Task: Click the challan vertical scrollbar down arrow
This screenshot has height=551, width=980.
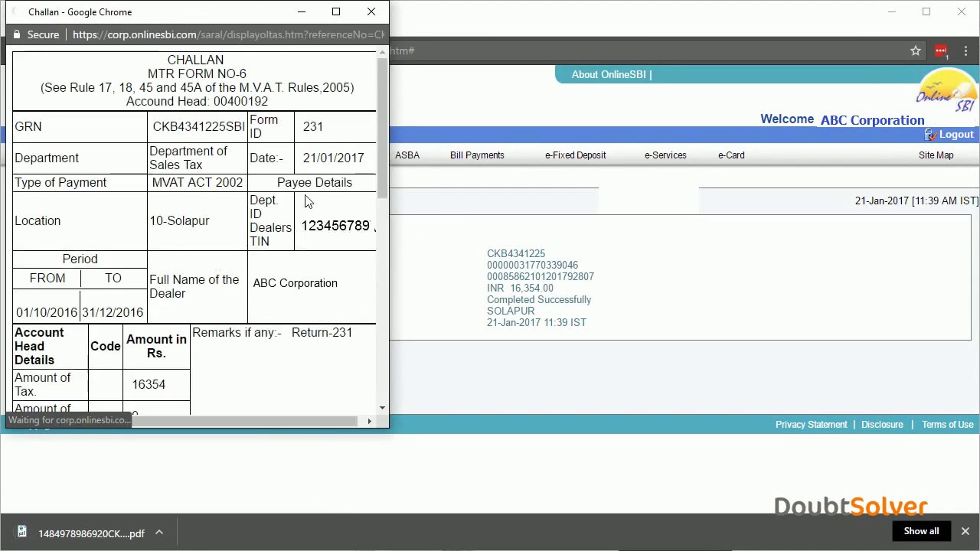Action: [x=382, y=409]
